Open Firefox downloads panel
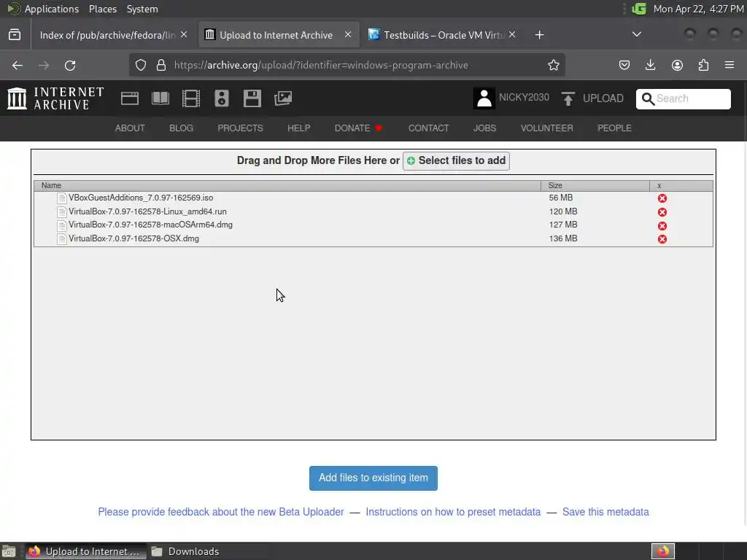Viewport: 747px width, 560px height. (650, 65)
